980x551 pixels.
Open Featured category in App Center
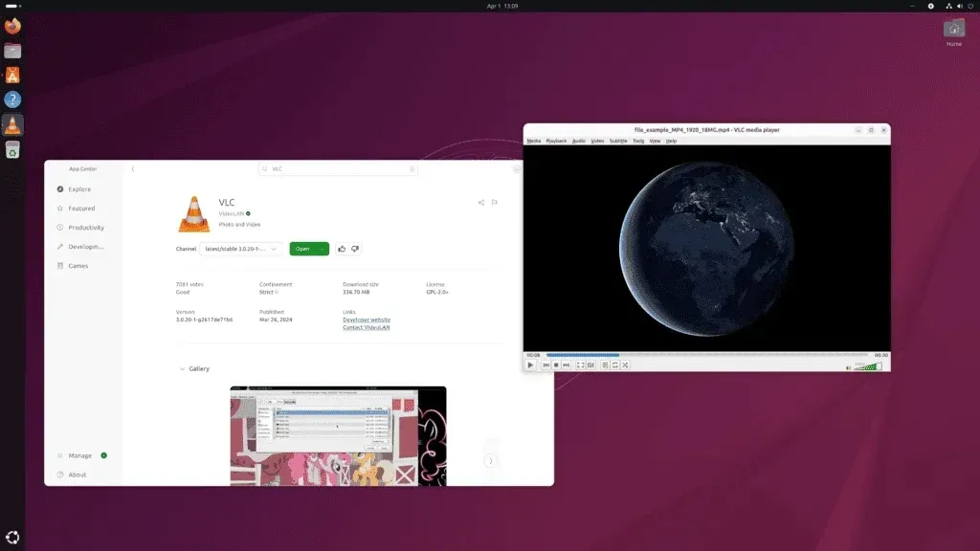pyautogui.click(x=81, y=209)
